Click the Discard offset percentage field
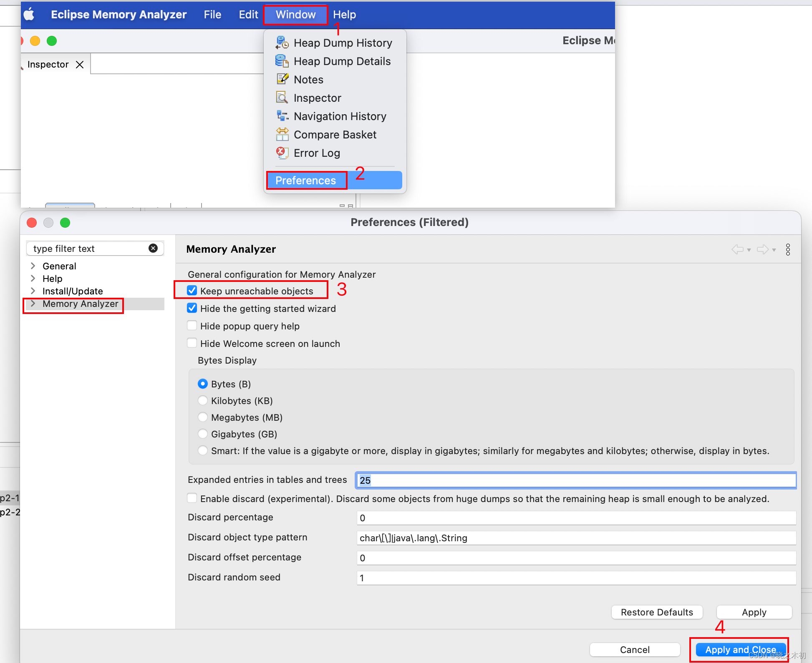Viewport: 812px width, 663px height. pos(576,558)
